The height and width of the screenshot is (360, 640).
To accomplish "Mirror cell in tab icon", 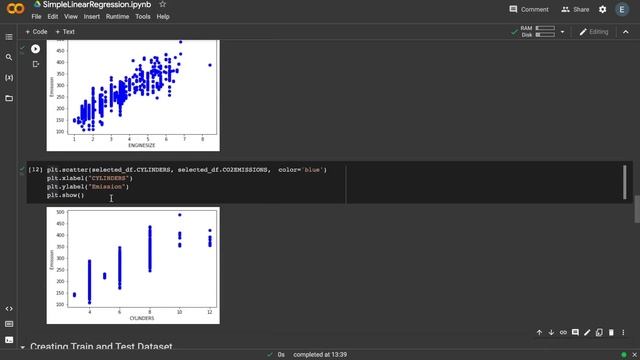I will (599, 333).
